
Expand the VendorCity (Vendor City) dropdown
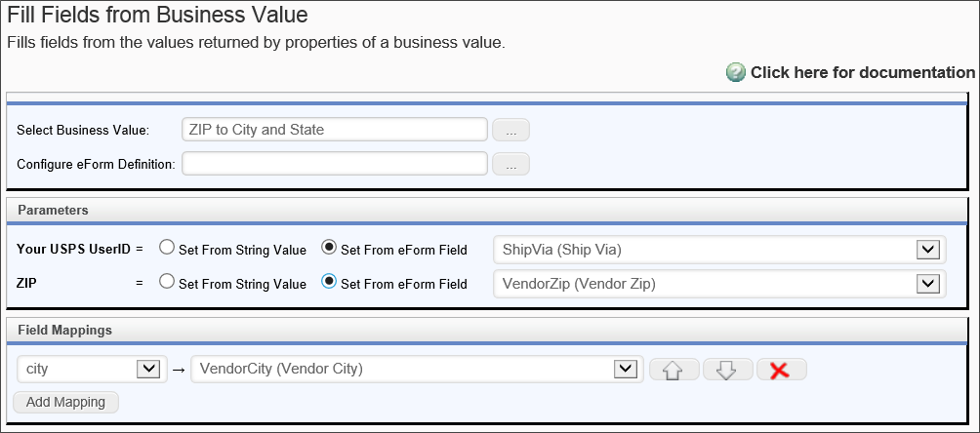click(x=625, y=369)
